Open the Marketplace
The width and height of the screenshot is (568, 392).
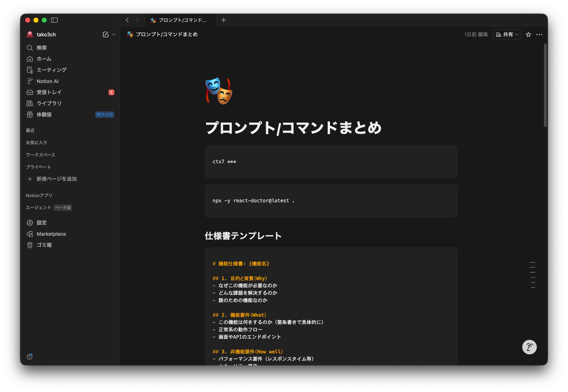click(51, 234)
